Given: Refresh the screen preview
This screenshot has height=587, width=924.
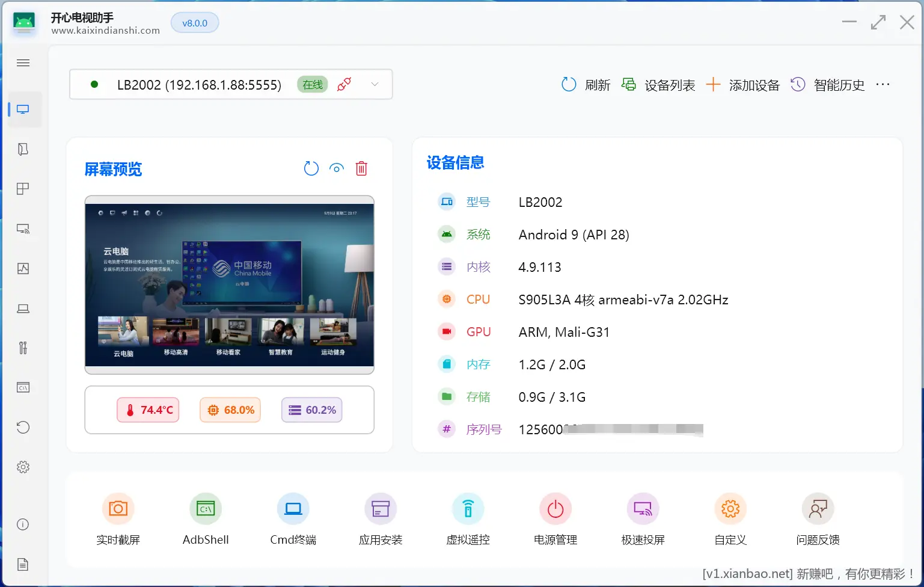Looking at the screenshot, I should [311, 168].
